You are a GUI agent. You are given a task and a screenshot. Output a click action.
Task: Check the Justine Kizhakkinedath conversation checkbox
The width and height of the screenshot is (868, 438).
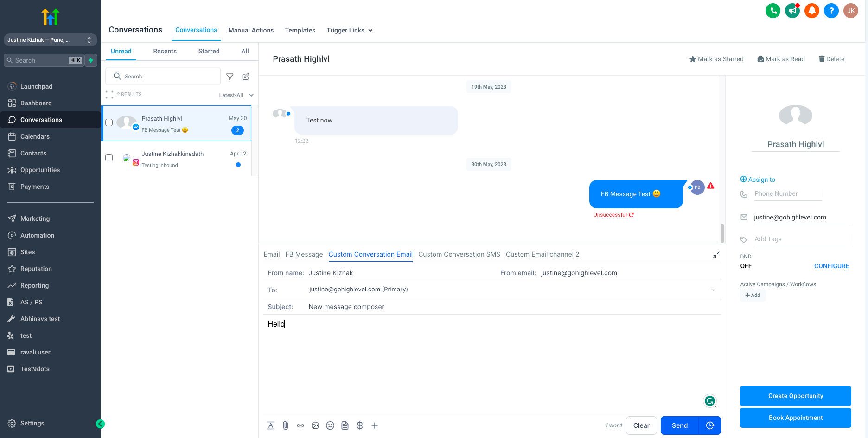(x=109, y=158)
